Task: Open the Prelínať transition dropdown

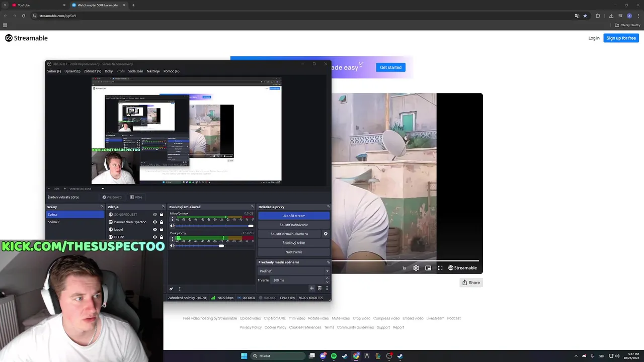Action: coord(294,271)
